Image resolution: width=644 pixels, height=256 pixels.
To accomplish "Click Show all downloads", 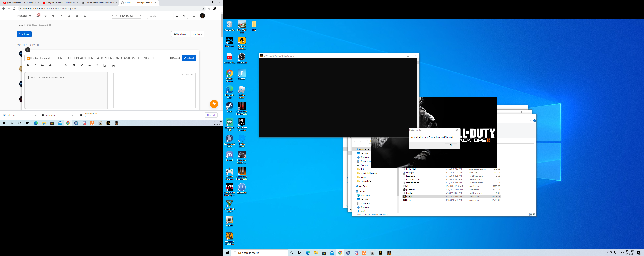I will tap(211, 115).
